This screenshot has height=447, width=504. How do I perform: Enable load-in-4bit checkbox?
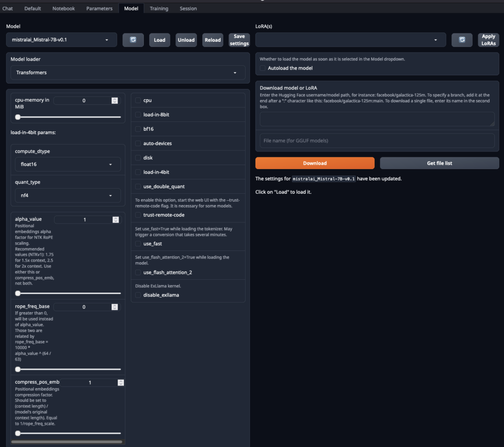[138, 172]
